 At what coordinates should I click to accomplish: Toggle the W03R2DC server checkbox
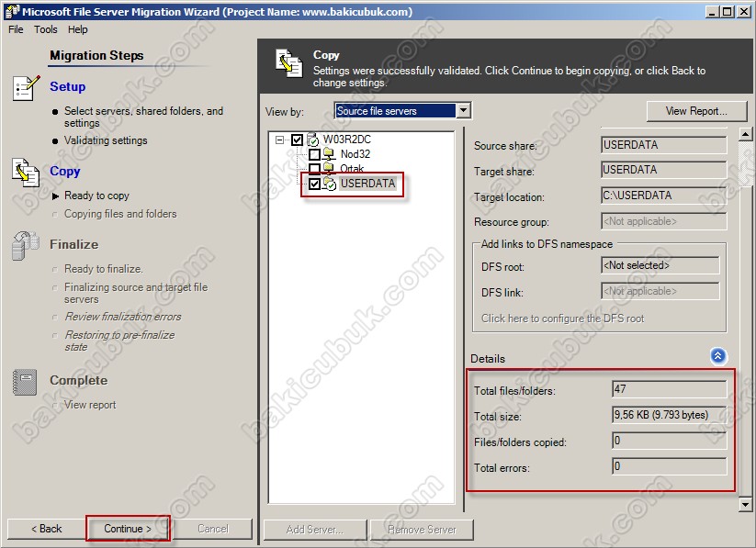point(297,140)
